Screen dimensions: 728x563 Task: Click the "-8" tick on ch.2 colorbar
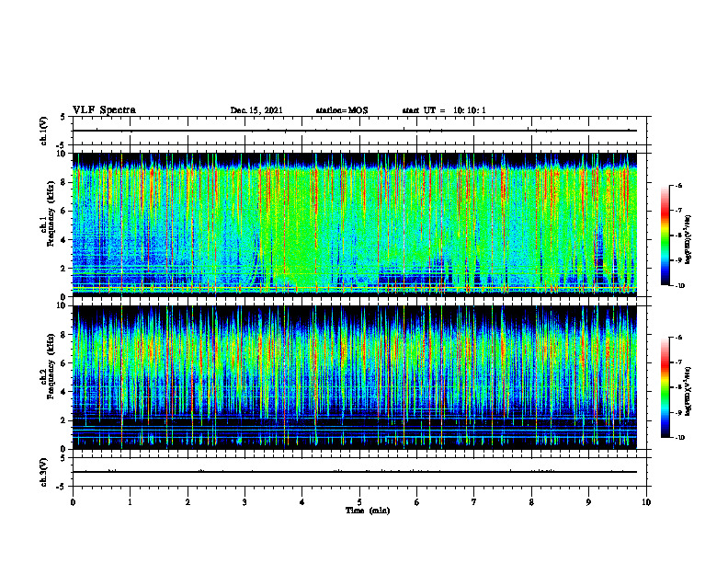coord(678,387)
